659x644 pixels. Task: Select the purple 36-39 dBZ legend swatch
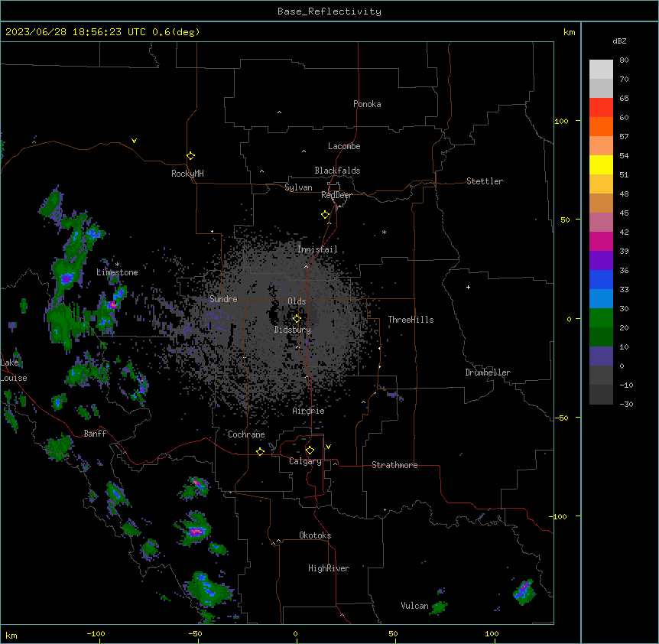(x=601, y=261)
